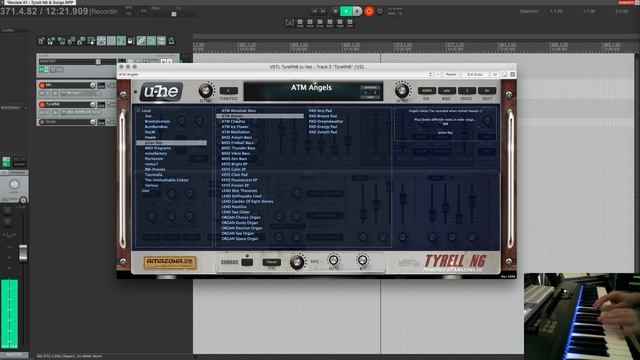Screen dimensions: 640x360
Task: Select the User folder
Action: pos(145,191)
